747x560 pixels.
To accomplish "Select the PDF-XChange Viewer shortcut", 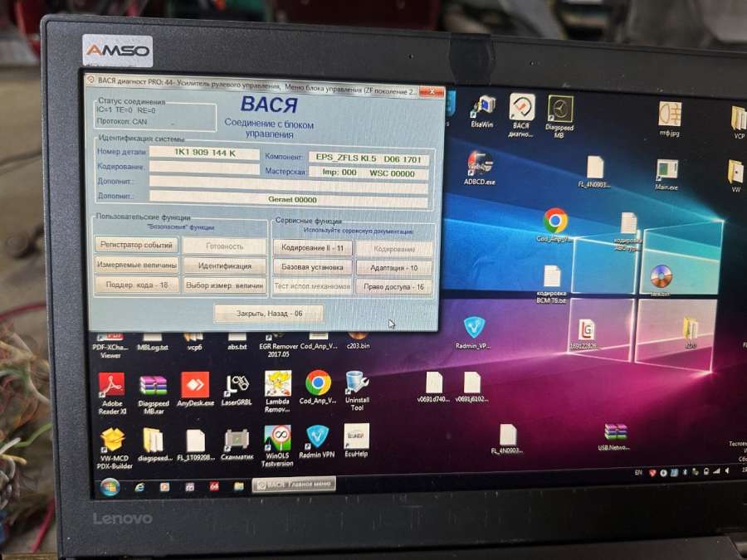I will click(x=110, y=346).
